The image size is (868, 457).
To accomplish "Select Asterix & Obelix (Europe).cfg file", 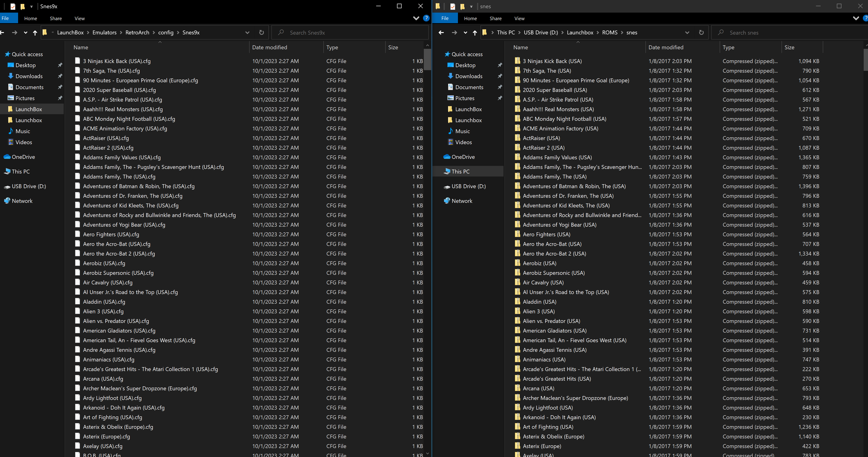I will [x=118, y=427].
